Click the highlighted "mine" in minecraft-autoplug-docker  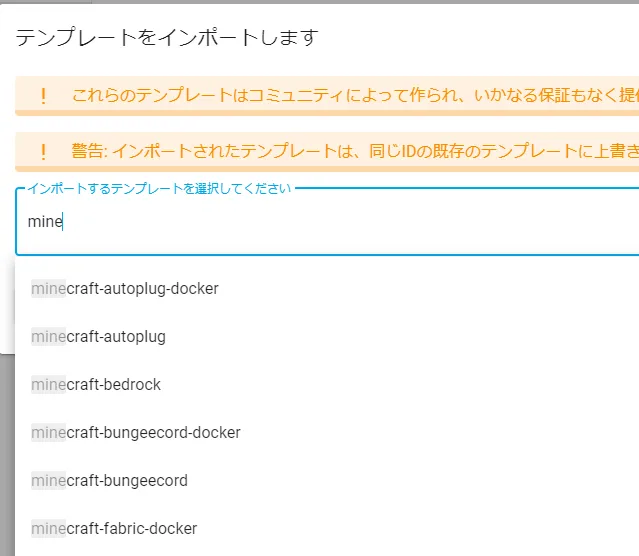click(48, 289)
